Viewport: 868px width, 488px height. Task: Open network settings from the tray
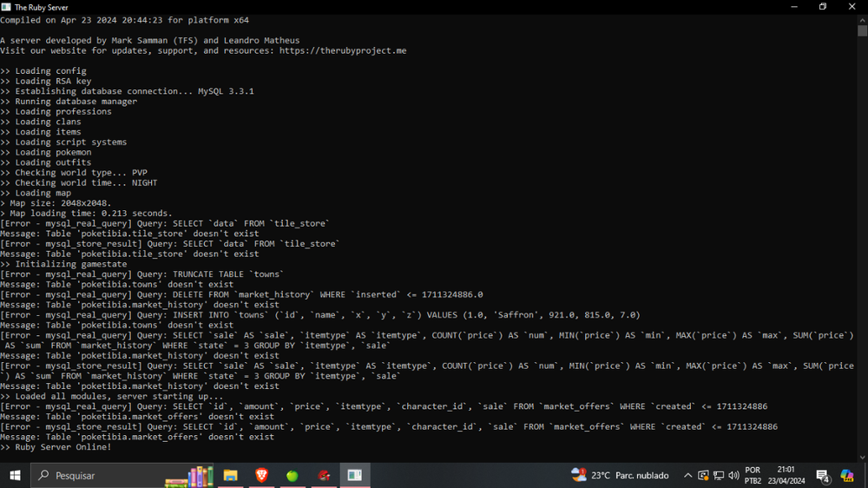[x=718, y=475]
